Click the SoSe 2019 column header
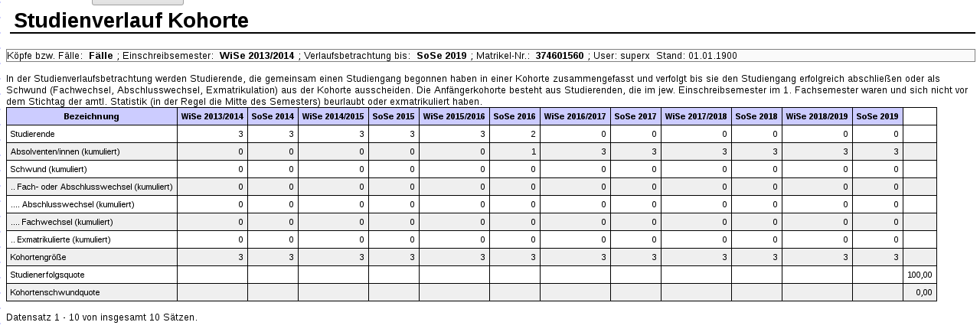The image size is (980, 332). click(877, 116)
